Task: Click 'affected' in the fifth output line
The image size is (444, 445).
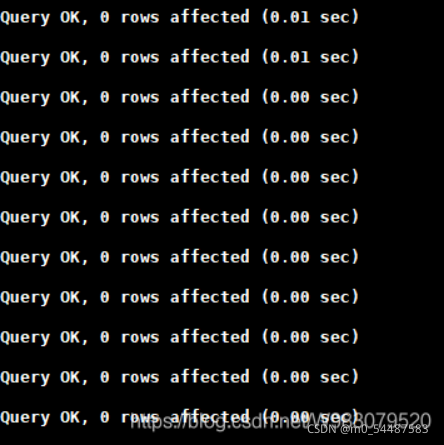Action: point(210,177)
